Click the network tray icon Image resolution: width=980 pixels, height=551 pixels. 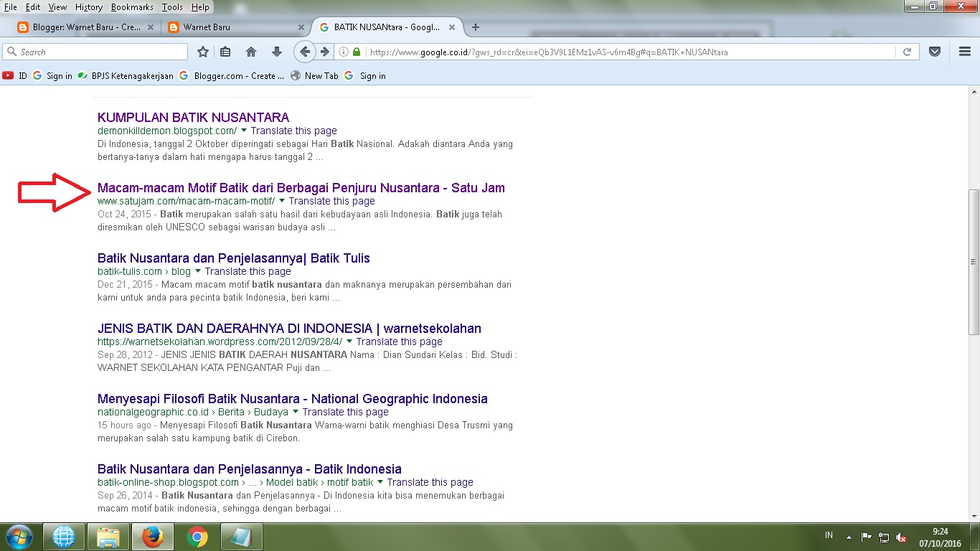(884, 537)
